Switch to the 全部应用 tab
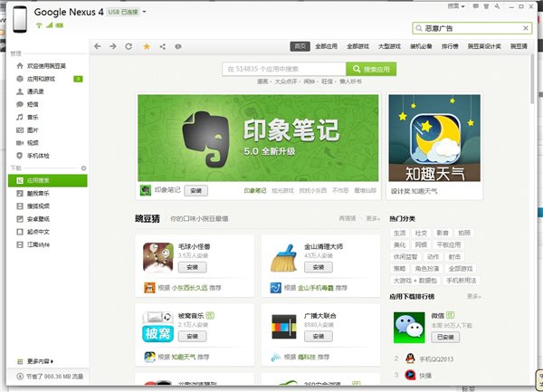Viewport: 543px width, 392px height. click(326, 46)
